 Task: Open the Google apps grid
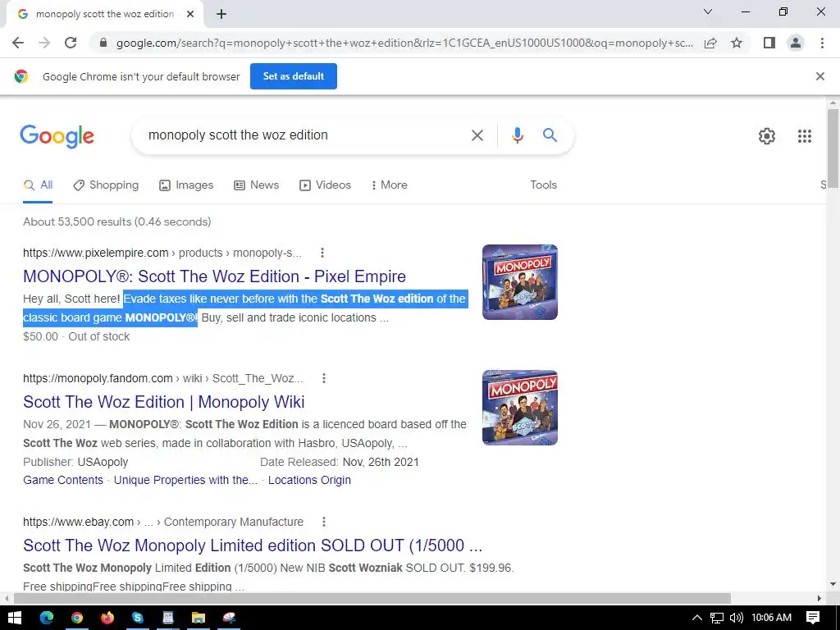point(805,136)
